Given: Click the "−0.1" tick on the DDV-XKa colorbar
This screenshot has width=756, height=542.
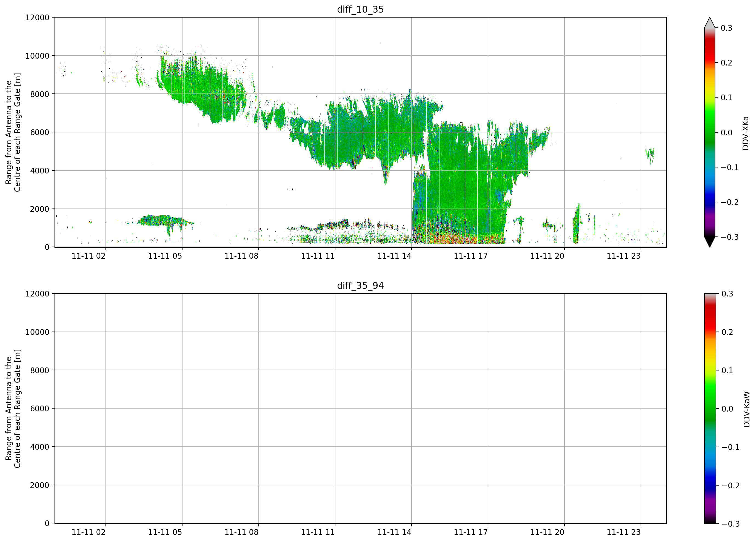Looking at the screenshot, I should (x=730, y=167).
